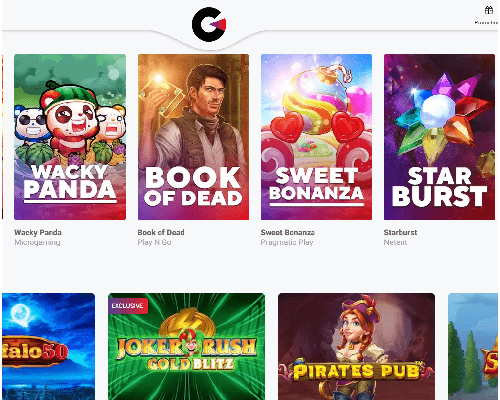500x400 pixels.
Task: Open the partially visible pine-tree game tile
Action: (473, 347)
